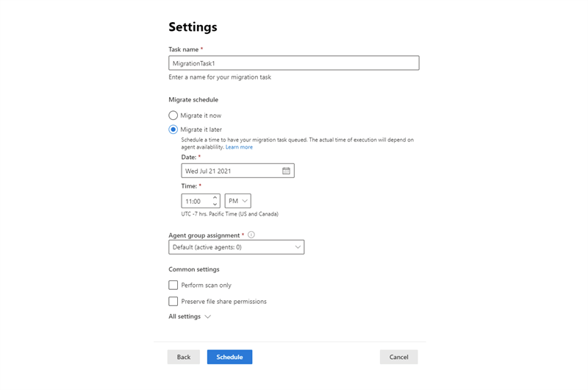Open the Learn more link

(239, 147)
